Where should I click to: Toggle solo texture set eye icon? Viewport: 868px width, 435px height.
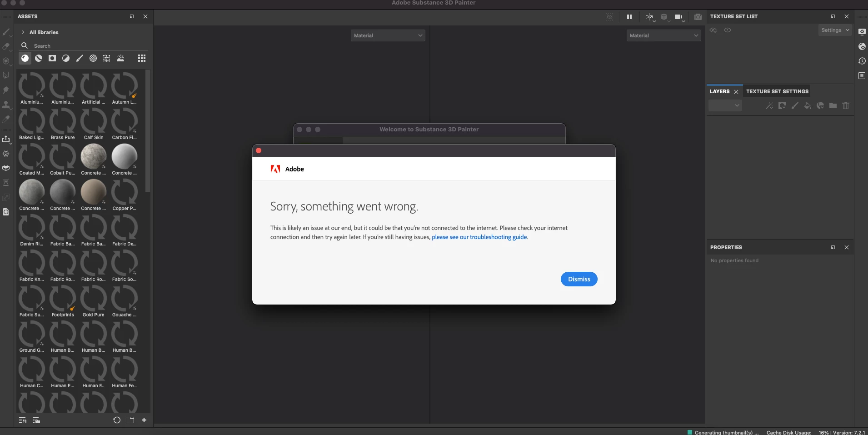(728, 30)
